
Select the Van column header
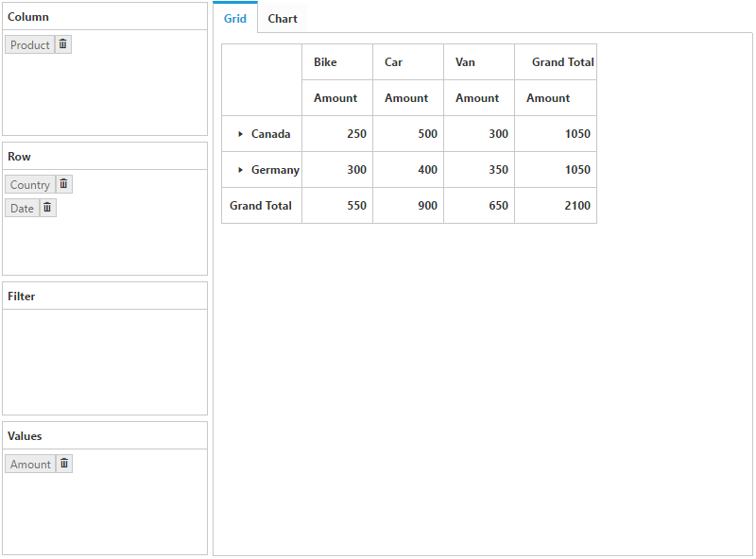[x=479, y=62]
